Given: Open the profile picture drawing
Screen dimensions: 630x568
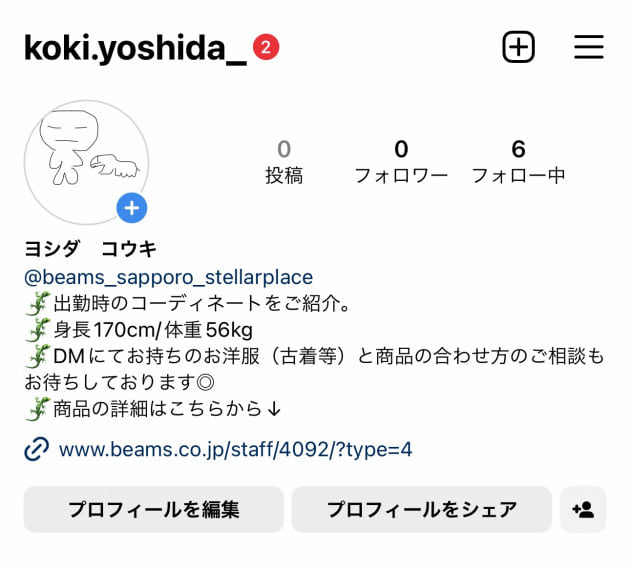Looking at the screenshot, I should pyautogui.click(x=86, y=162).
